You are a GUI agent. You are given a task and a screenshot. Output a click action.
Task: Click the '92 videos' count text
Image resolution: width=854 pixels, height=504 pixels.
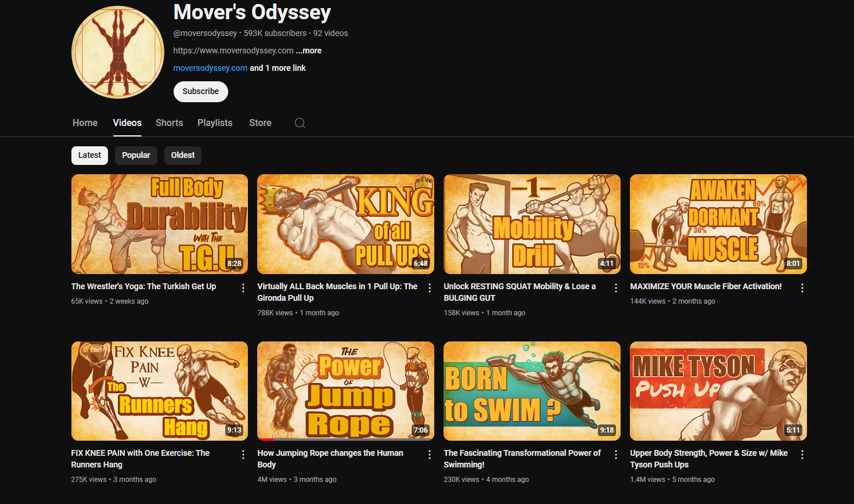(x=331, y=33)
